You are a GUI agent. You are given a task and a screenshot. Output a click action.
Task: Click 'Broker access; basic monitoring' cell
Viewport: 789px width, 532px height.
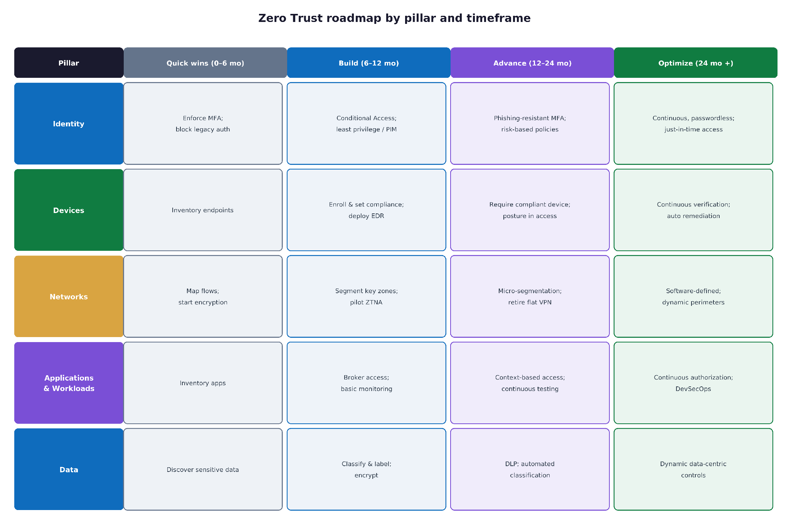pos(366,383)
